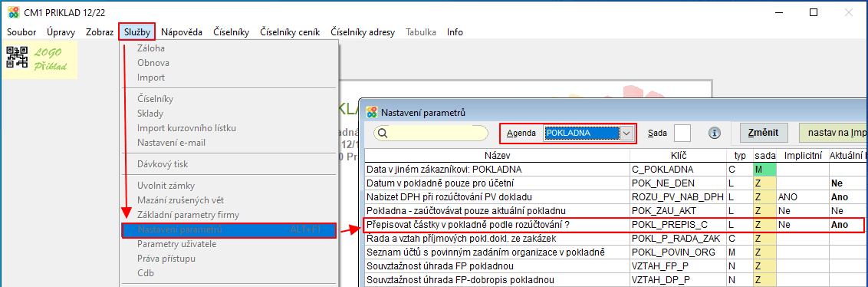This screenshot has height=287, width=868.
Task: Select row 'Datum v pokladně pouze pro účetní'
Action: pos(616,183)
